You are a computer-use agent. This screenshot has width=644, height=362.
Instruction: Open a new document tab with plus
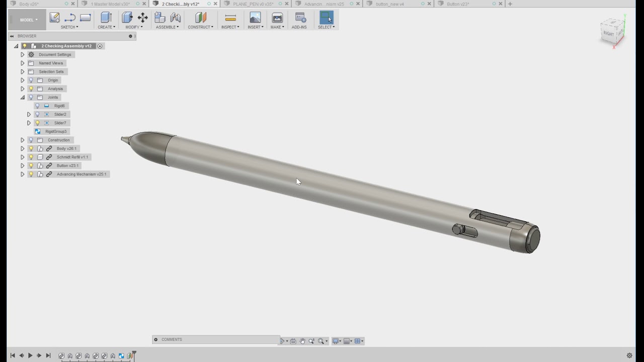point(510,4)
